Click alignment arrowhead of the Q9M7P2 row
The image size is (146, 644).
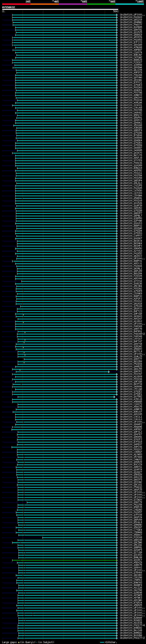tap(109, 372)
